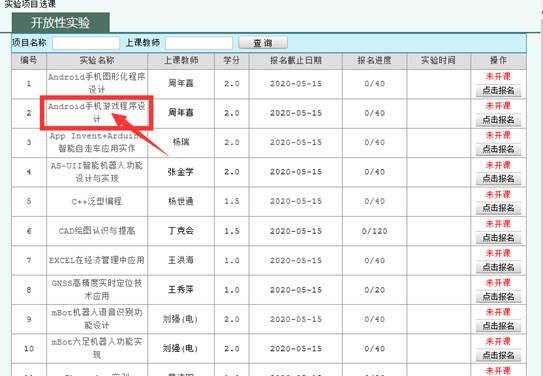The image size is (543, 376).
Task: Click the 学分 column header
Action: (231, 61)
